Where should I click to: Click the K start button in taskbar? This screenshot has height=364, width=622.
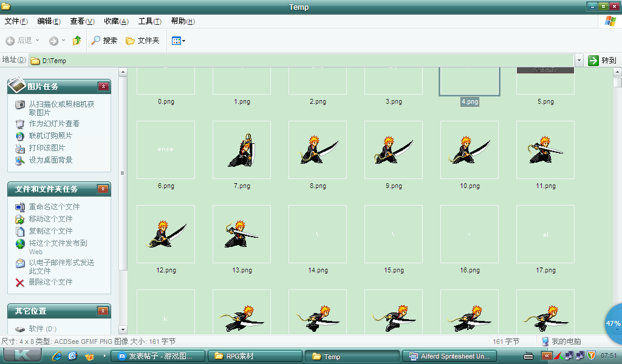pos(22,356)
